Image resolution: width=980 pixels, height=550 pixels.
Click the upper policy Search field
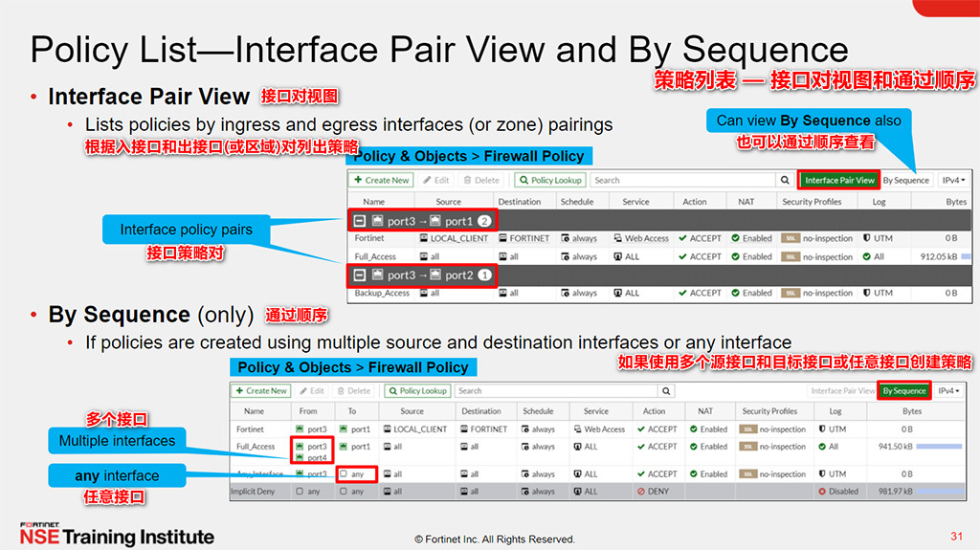click(x=682, y=180)
